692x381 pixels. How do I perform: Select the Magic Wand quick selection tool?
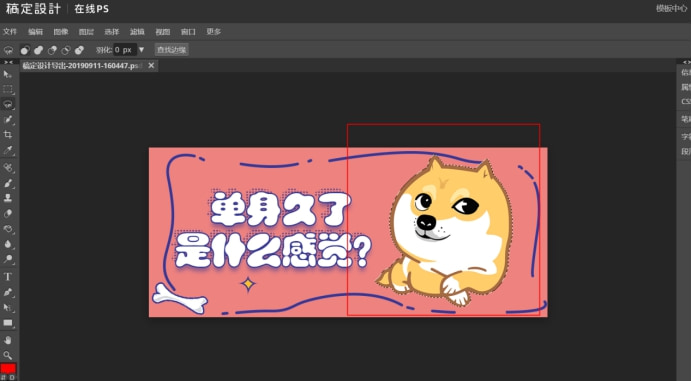[8, 120]
